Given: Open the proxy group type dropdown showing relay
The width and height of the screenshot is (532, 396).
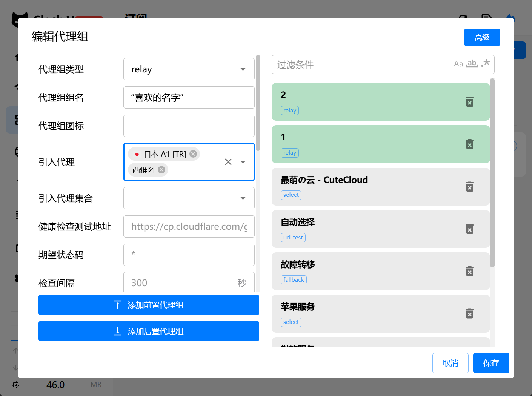Looking at the screenshot, I should click(243, 69).
